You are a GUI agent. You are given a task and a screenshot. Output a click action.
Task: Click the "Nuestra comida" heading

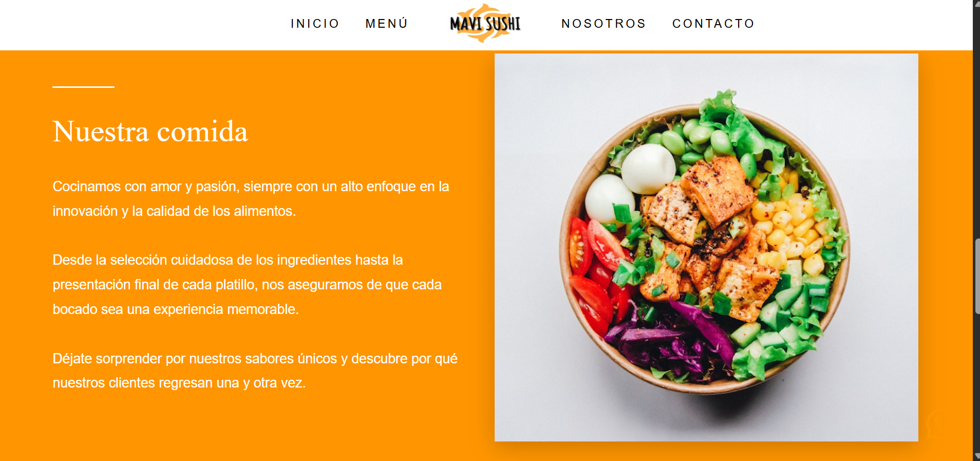click(150, 132)
